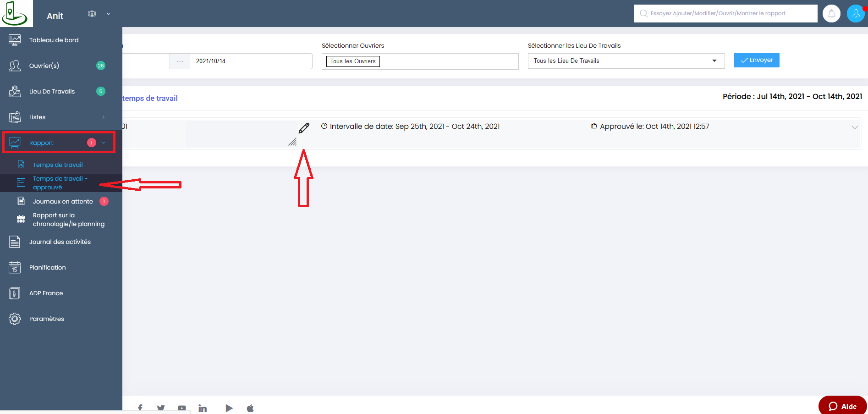Click the YouTube icon in the footer
This screenshot has height=414, width=868.
pos(182,408)
